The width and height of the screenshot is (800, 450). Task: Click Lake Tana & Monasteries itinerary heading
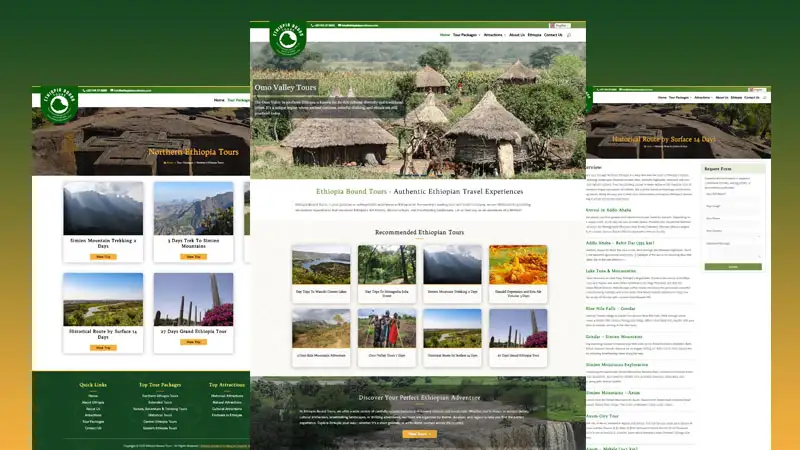pos(611,271)
